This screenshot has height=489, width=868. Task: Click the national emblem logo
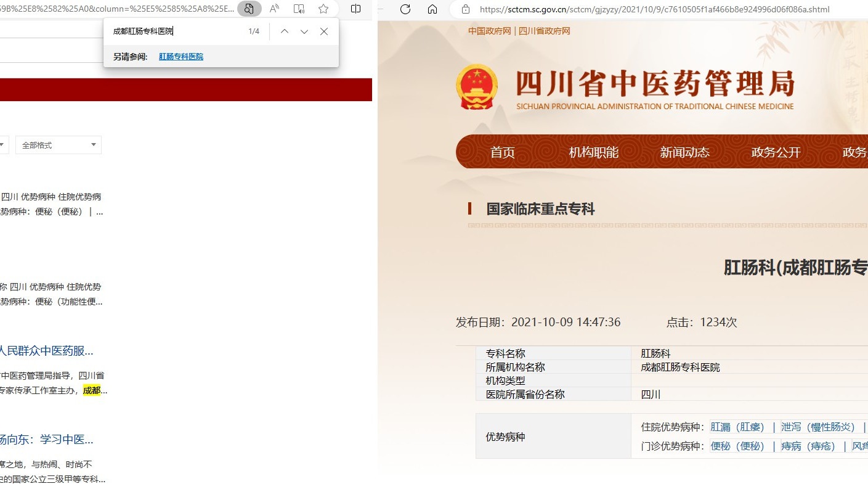coord(477,87)
